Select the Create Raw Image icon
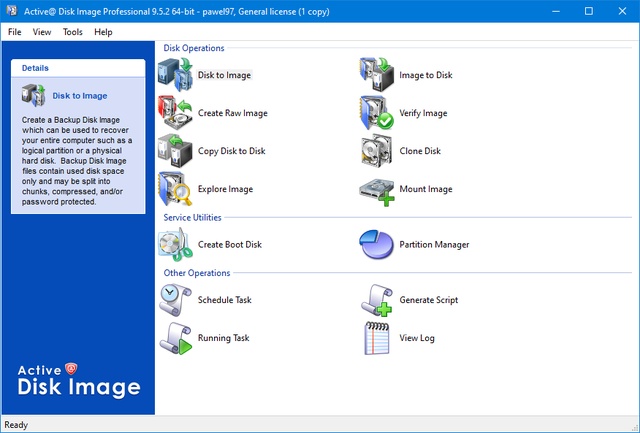Viewport: 640px width, 433px height. [174, 113]
